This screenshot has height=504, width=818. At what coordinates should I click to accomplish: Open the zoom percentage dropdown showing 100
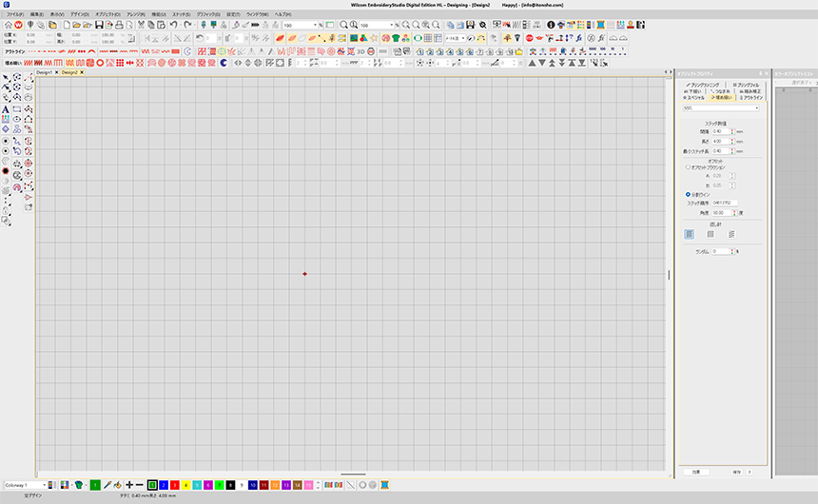(x=319, y=25)
